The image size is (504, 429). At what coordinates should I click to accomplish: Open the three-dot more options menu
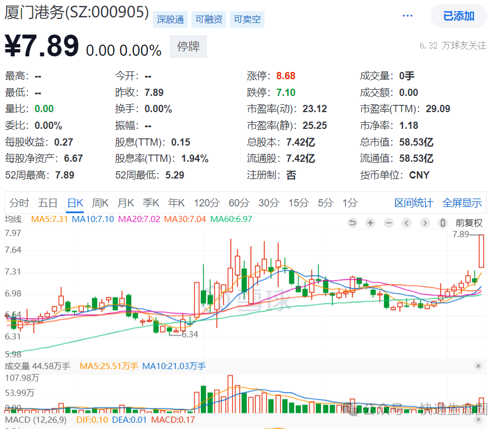click(x=407, y=16)
